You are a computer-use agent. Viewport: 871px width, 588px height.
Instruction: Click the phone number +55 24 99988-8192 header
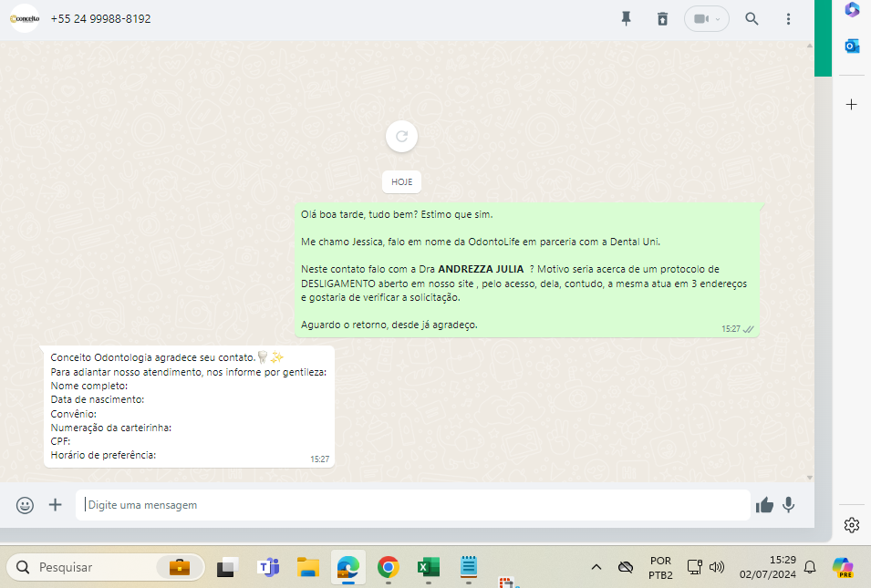click(x=100, y=19)
